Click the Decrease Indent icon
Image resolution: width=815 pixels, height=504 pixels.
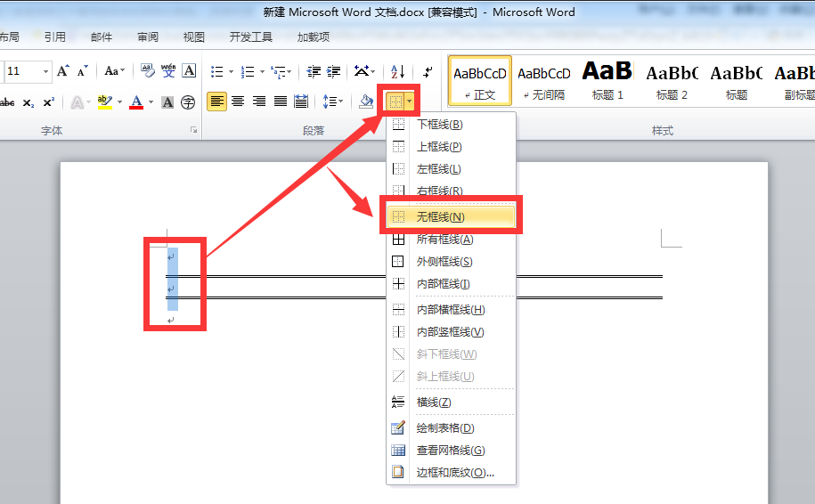[314, 72]
